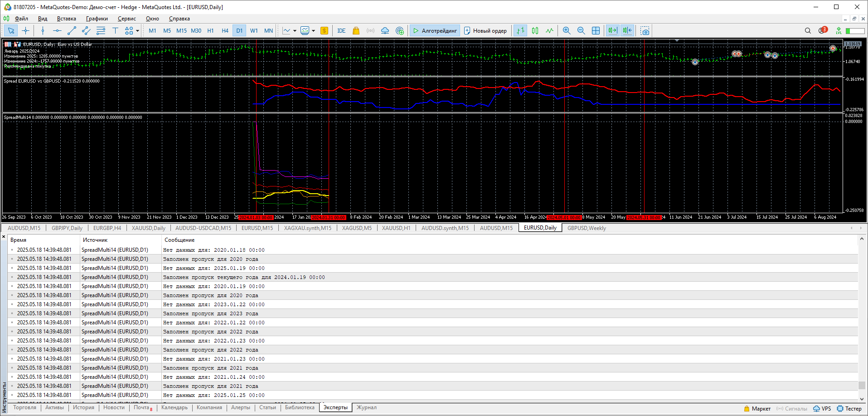Toggle chart auto-scroll to latest bar

click(x=612, y=31)
